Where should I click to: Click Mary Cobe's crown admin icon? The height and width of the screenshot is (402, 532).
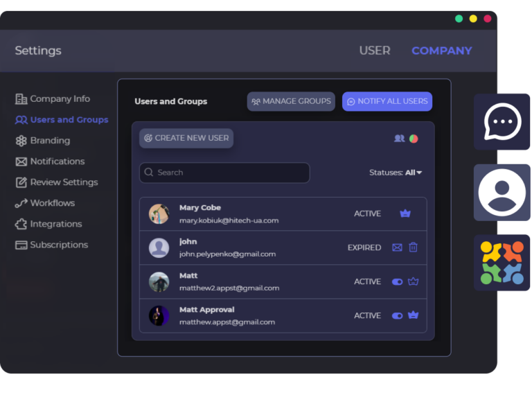click(405, 213)
